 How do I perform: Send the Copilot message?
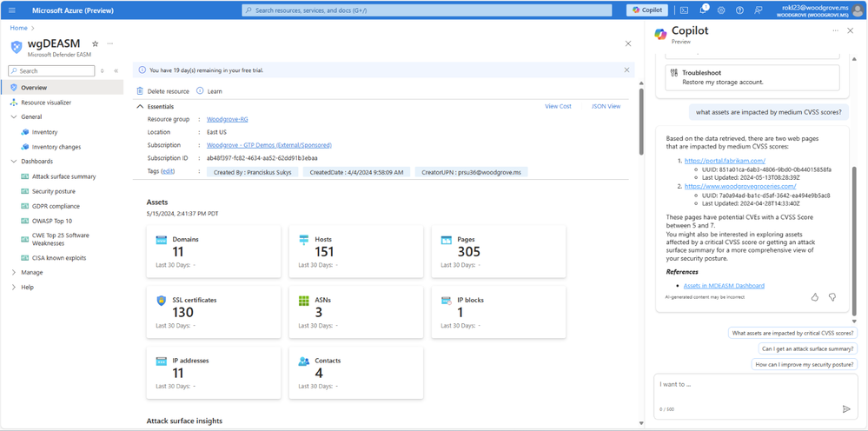(846, 409)
